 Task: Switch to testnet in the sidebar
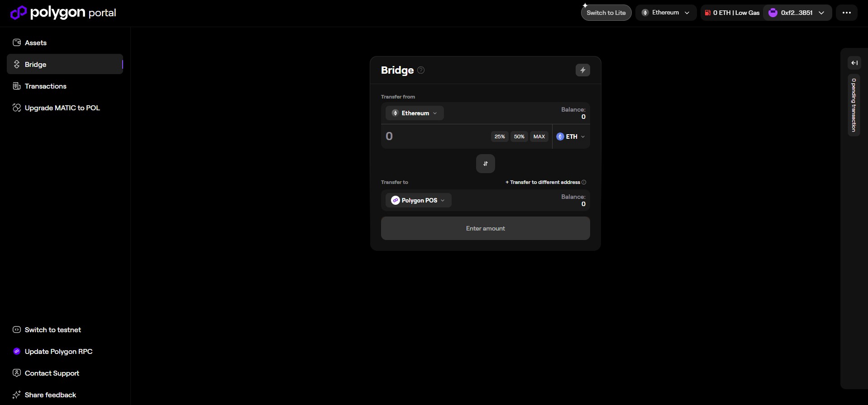(52, 330)
